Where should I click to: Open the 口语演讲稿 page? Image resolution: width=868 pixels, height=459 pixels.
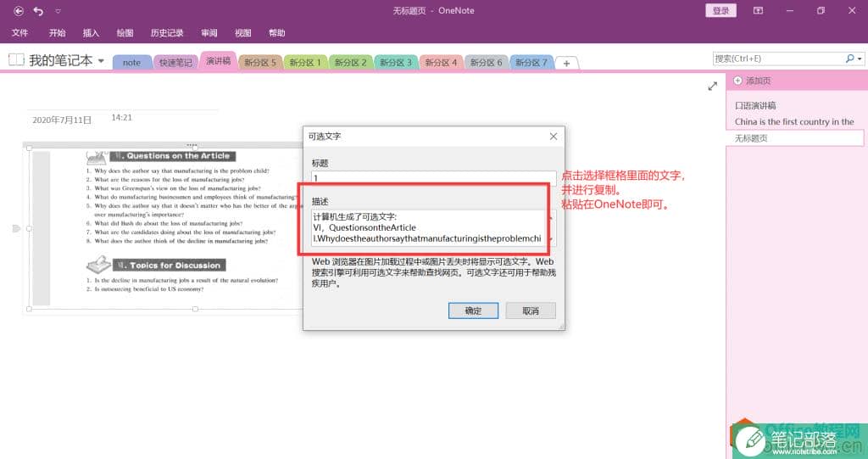[x=755, y=105]
